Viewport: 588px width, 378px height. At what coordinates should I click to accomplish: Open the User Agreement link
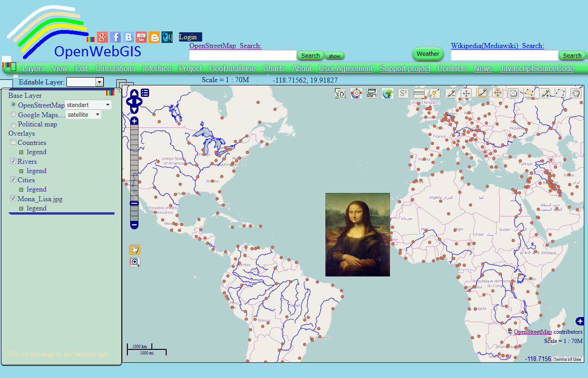pyautogui.click(x=346, y=68)
